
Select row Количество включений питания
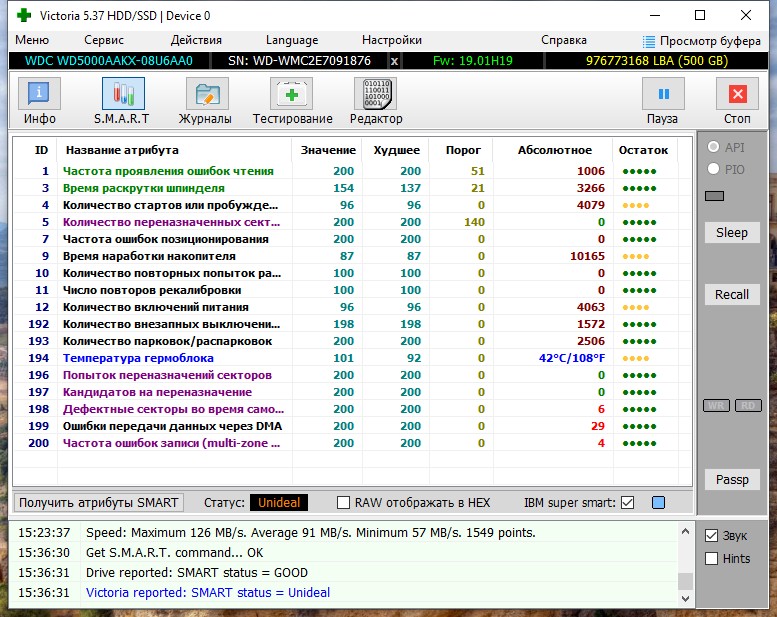point(353,307)
